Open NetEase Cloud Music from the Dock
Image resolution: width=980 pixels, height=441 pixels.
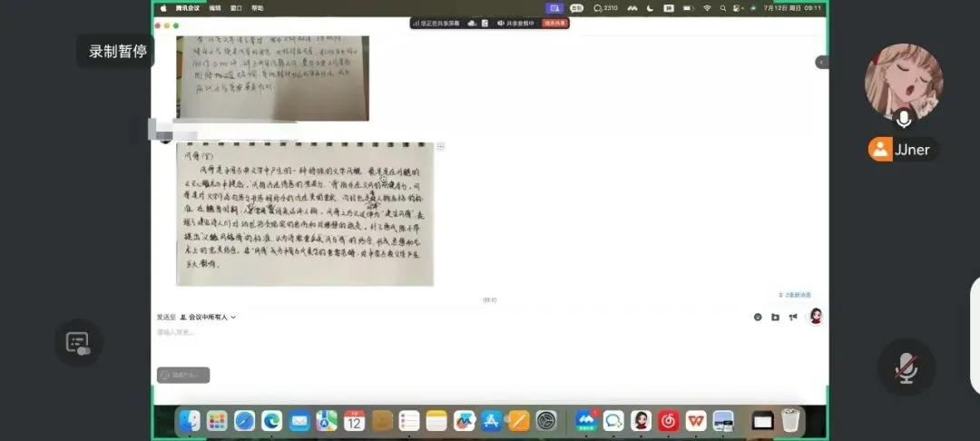tap(668, 421)
